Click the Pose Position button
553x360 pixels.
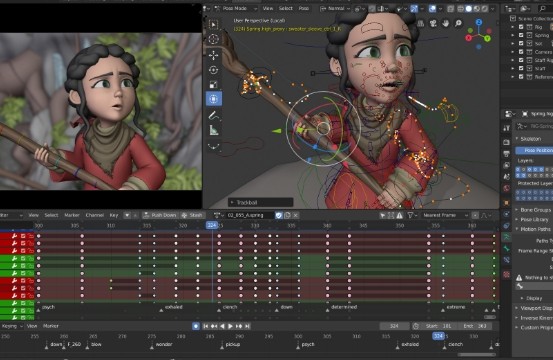click(535, 150)
